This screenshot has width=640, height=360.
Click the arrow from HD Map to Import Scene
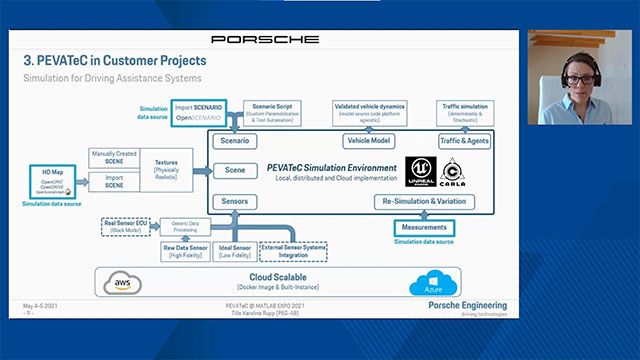point(82,182)
